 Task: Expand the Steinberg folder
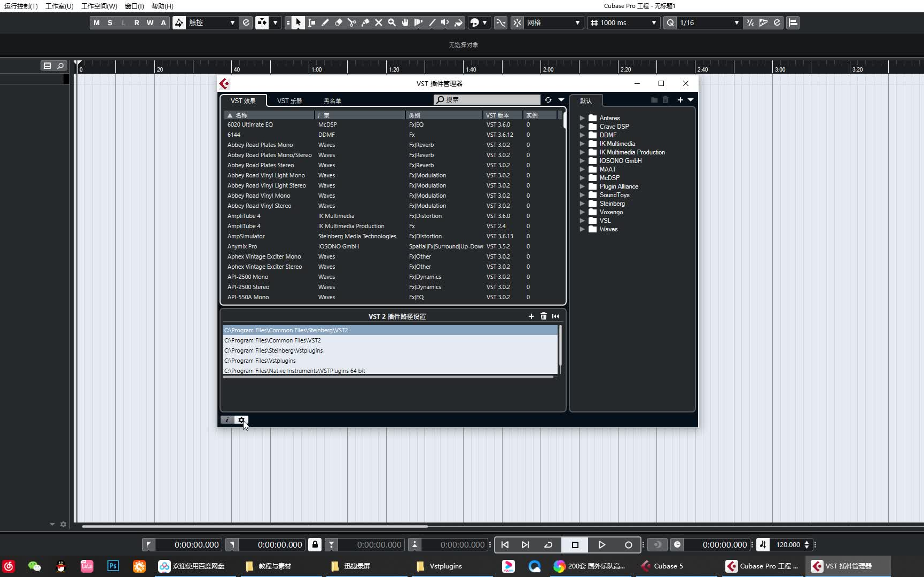pyautogui.click(x=582, y=204)
